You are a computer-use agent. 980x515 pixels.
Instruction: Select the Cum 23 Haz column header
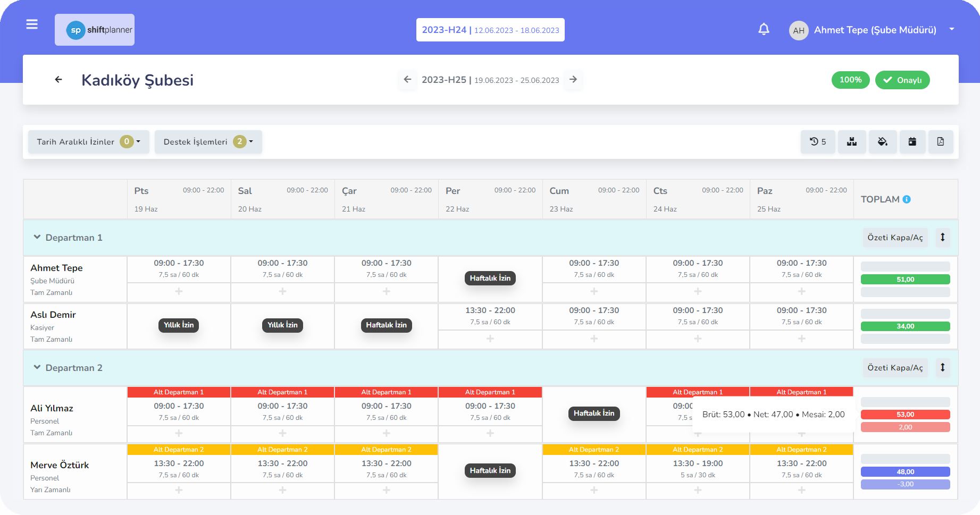click(594, 199)
